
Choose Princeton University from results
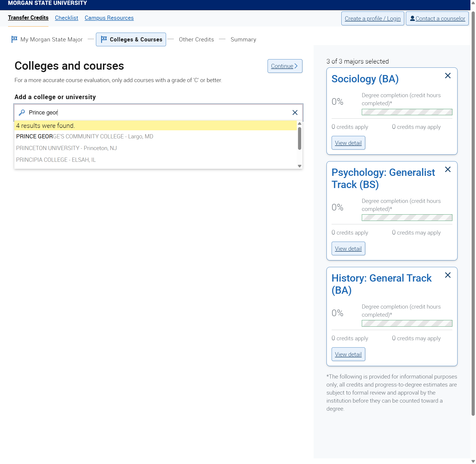coord(66,148)
